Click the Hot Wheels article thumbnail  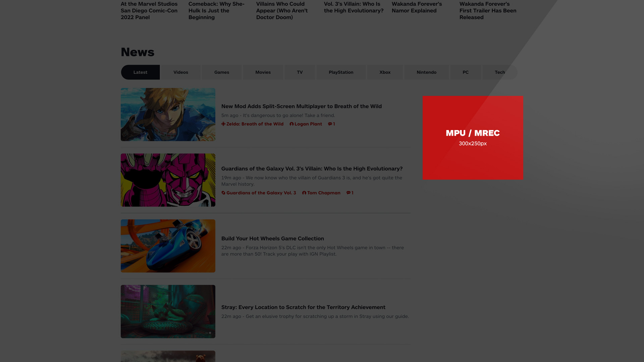168,246
